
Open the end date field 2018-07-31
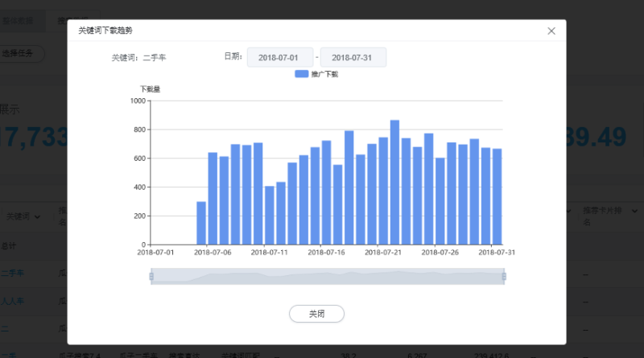[353, 58]
